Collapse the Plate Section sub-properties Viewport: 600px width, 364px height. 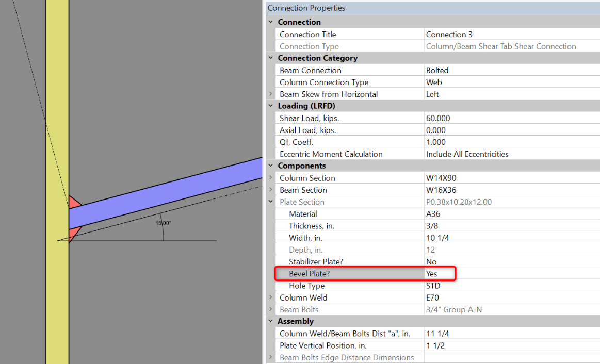[x=271, y=202]
